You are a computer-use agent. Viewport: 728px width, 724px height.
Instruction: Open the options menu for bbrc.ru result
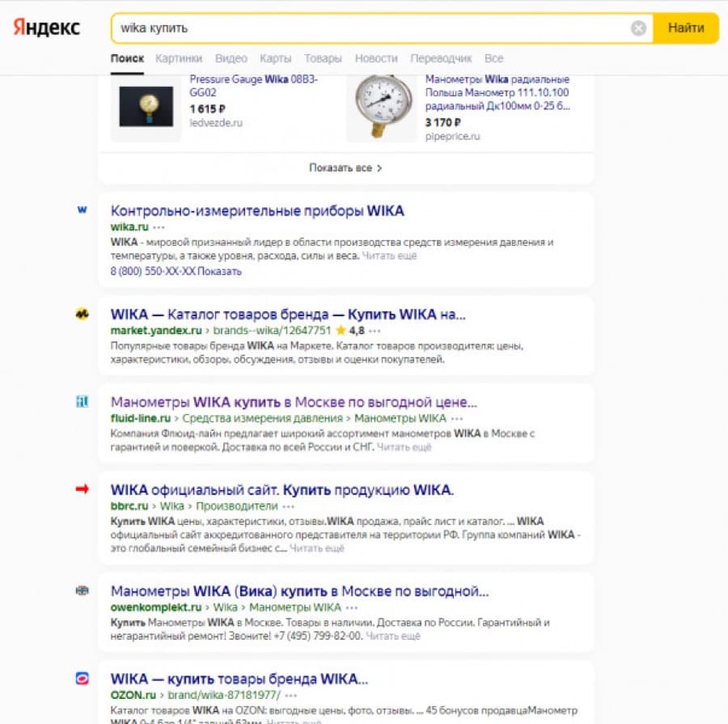tap(288, 506)
